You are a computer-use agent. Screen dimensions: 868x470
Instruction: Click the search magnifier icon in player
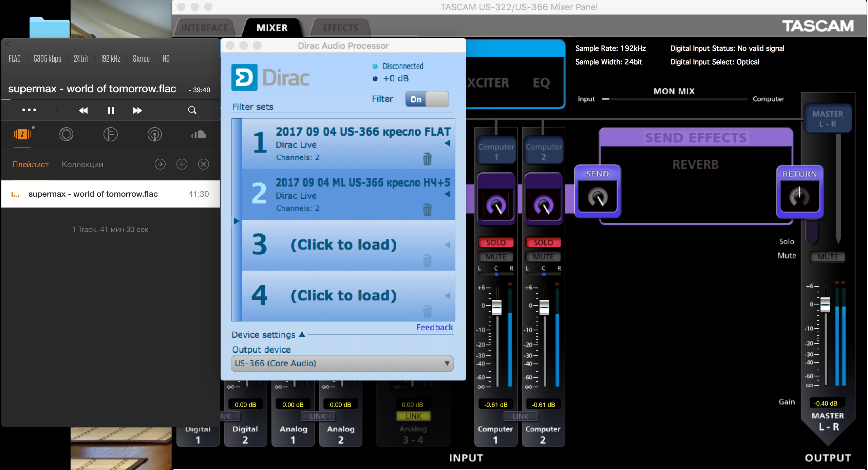click(192, 110)
